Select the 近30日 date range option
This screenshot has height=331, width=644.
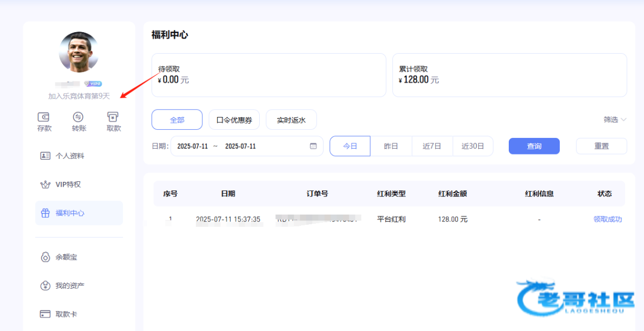(x=473, y=146)
